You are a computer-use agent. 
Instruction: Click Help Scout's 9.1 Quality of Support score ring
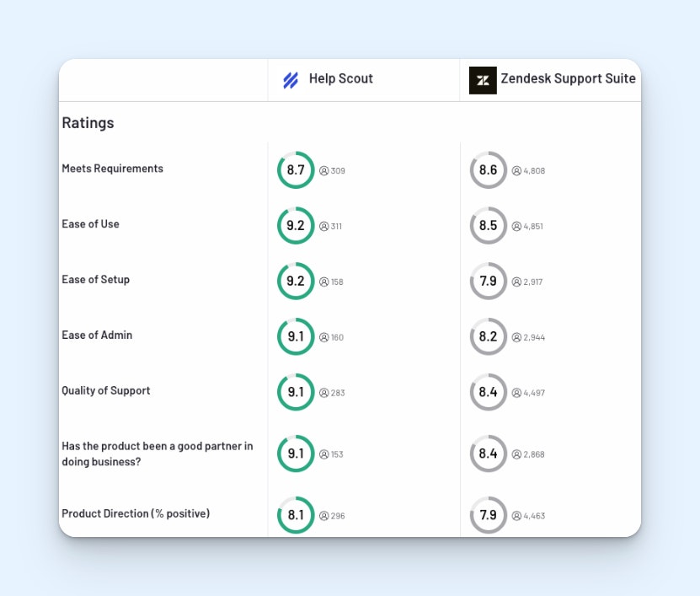tap(296, 392)
